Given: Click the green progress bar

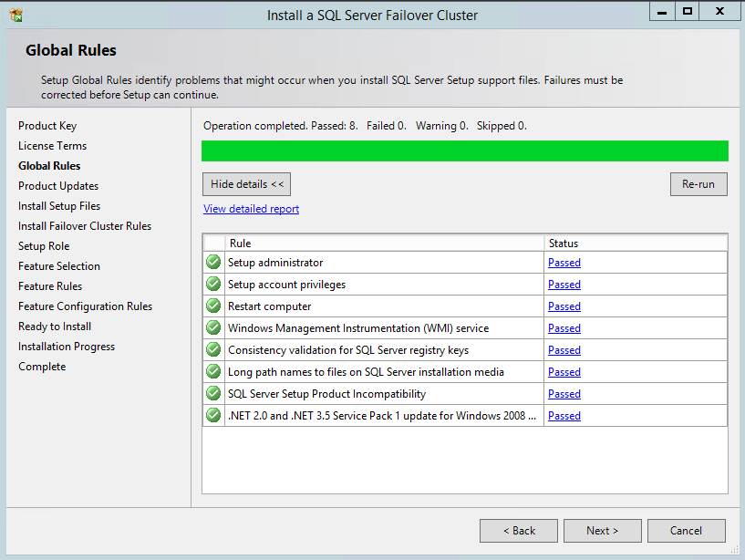Looking at the screenshot, I should pyautogui.click(x=464, y=150).
